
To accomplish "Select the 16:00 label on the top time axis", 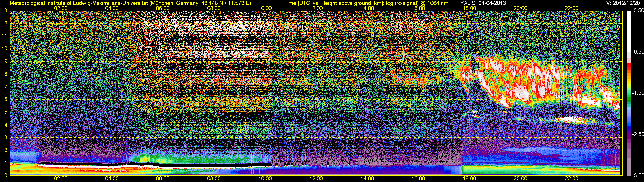I will click(418, 8).
